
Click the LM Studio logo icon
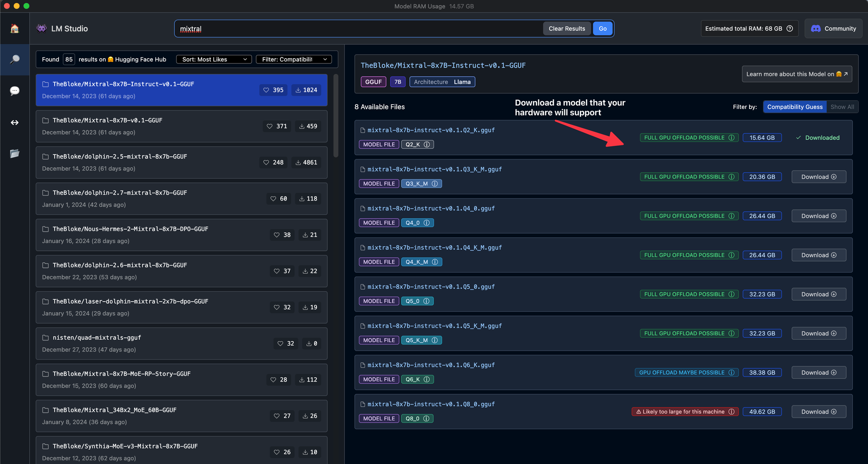click(x=42, y=28)
